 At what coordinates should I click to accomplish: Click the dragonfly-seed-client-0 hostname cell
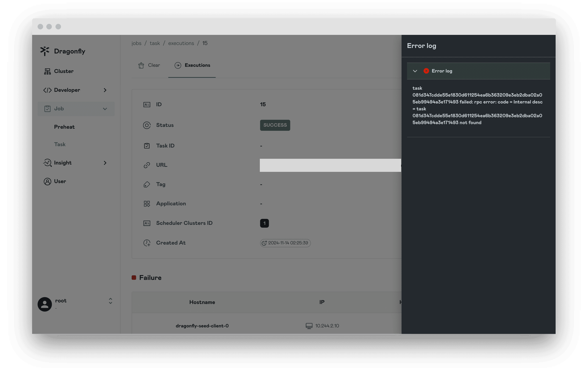(202, 326)
